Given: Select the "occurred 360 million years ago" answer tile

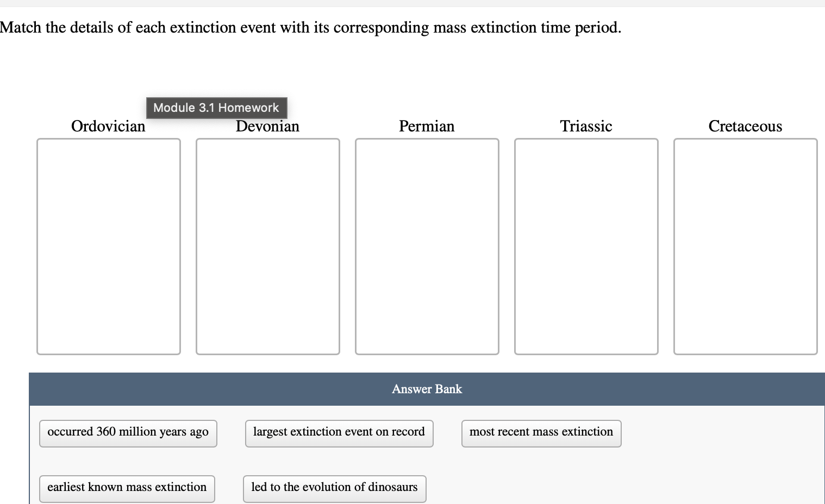Looking at the screenshot, I should point(128,433).
